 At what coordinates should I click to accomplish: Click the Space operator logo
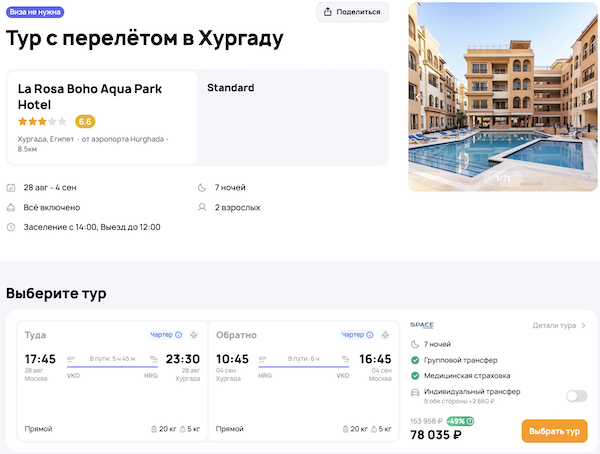tap(422, 325)
